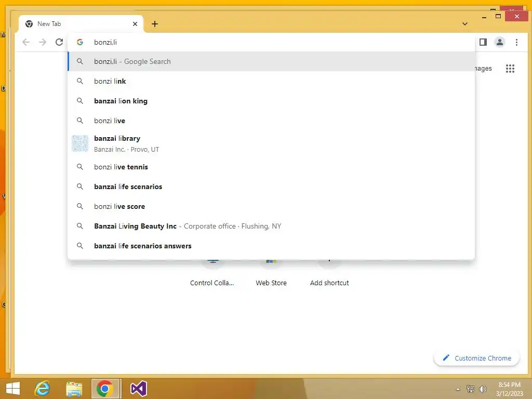Image resolution: width=532 pixels, height=399 pixels.
Task: Open the Web Store shortcut
Action: tap(271, 275)
